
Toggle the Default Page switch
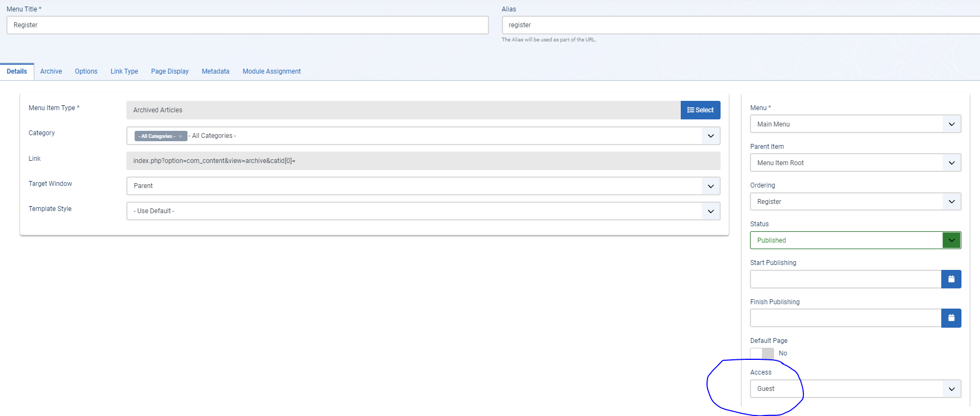(x=762, y=353)
